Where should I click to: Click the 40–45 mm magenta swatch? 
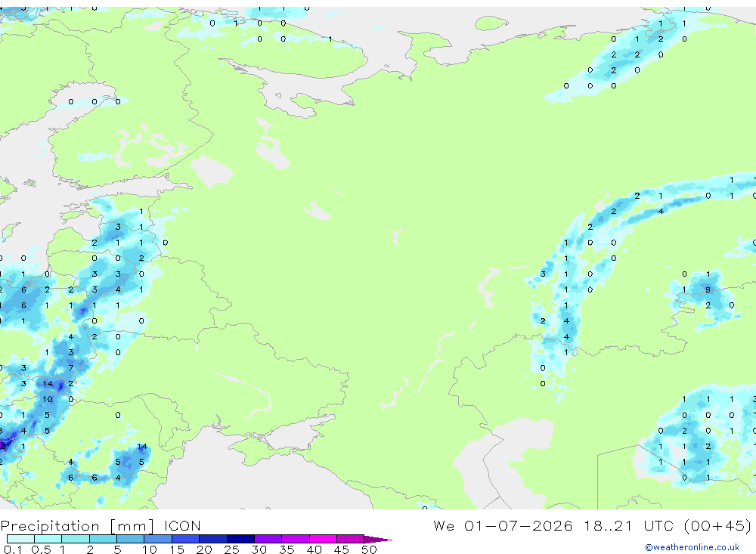click(323, 539)
